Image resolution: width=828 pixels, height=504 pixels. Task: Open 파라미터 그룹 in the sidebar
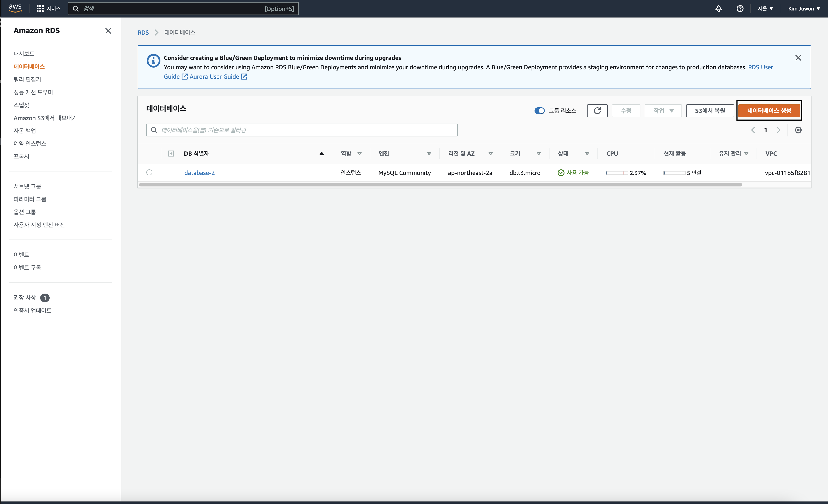pyautogui.click(x=30, y=199)
